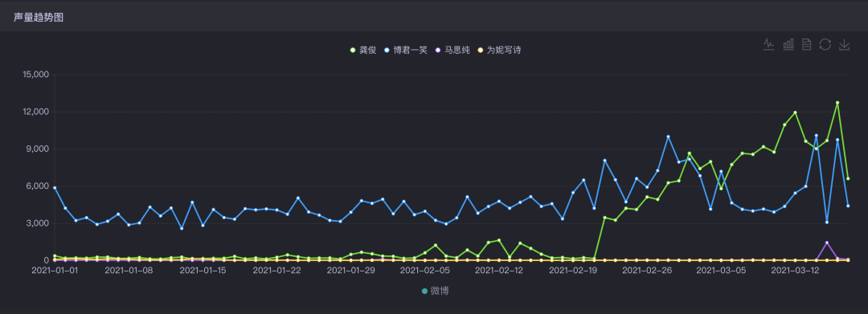Click the 2021-02-19 x-axis date label
Image resolution: width=868 pixels, height=314 pixels.
pyautogui.click(x=572, y=271)
